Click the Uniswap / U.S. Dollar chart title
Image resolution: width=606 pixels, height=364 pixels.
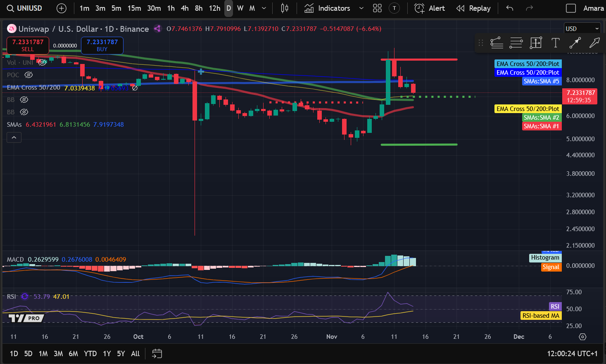(58, 29)
